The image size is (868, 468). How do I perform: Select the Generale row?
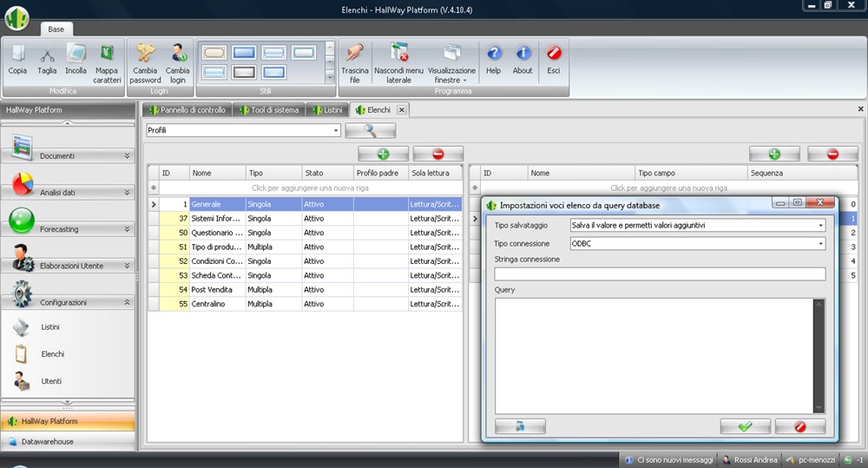coord(305,204)
